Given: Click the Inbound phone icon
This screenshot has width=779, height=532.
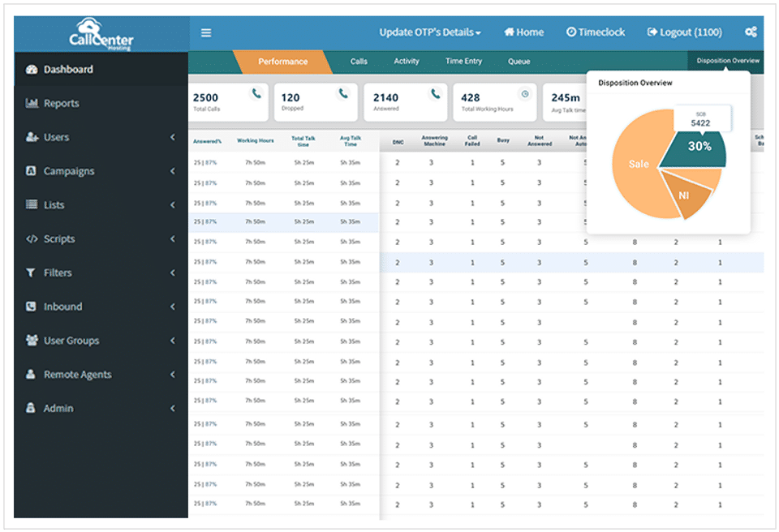Looking at the screenshot, I should pos(32,307).
